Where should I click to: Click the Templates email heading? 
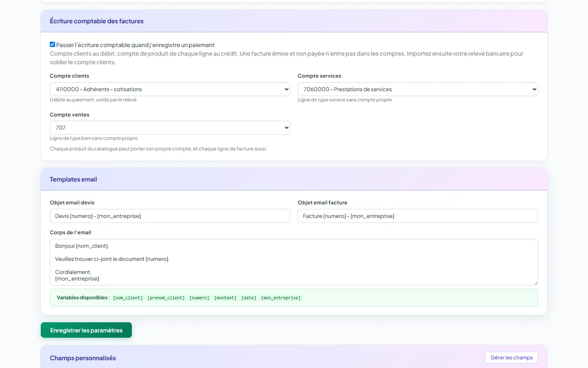73,180
